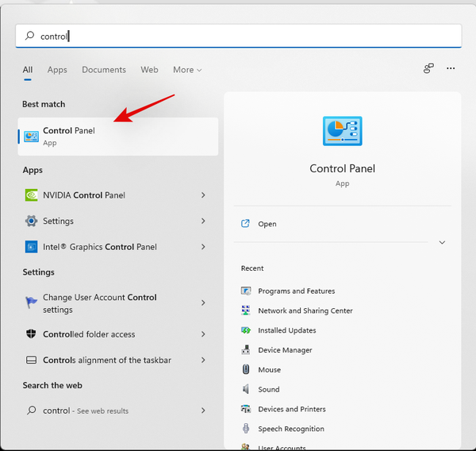476x451 pixels.
Task: Click the Installed Updates icon
Action: 246,330
